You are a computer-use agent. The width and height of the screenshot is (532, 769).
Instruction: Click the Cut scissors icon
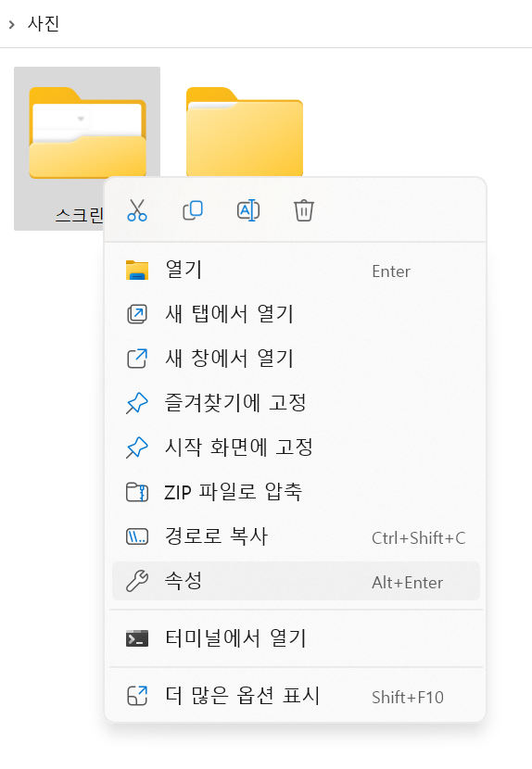tap(137, 210)
